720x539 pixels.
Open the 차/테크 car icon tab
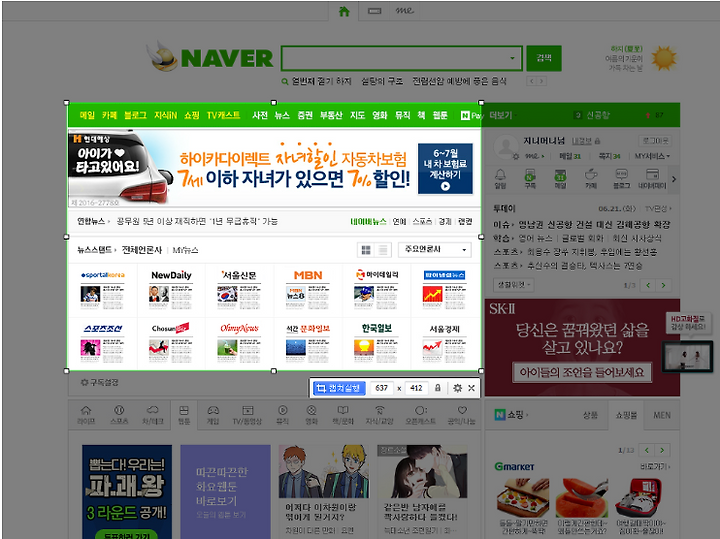tap(153, 415)
